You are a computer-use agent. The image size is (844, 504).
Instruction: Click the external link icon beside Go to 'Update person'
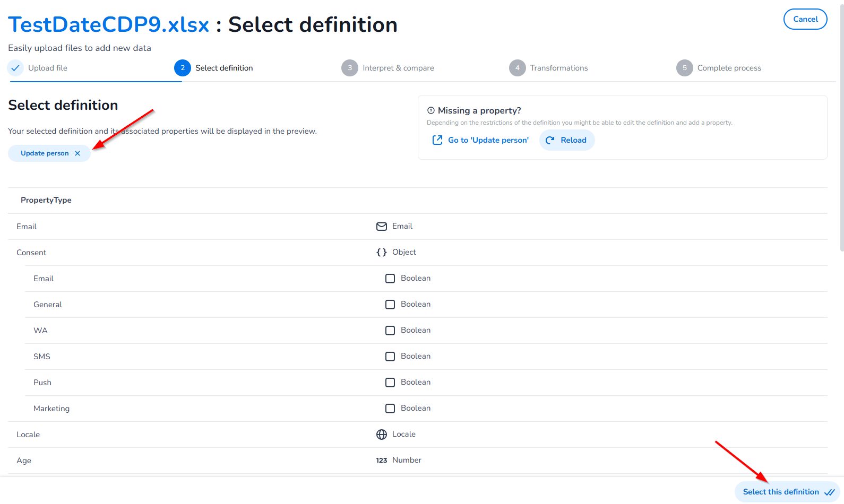(x=437, y=140)
